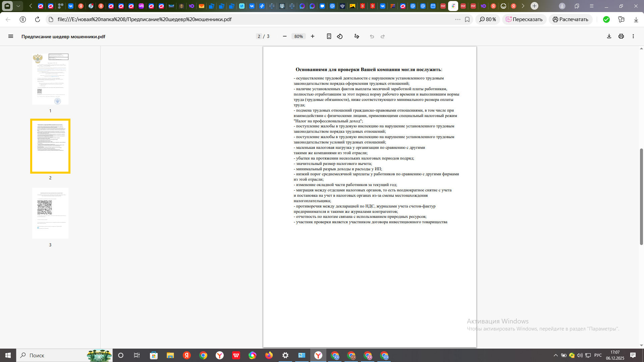This screenshot has width=644, height=362.
Task: Open page 1 thumbnail
Action: pos(50,79)
